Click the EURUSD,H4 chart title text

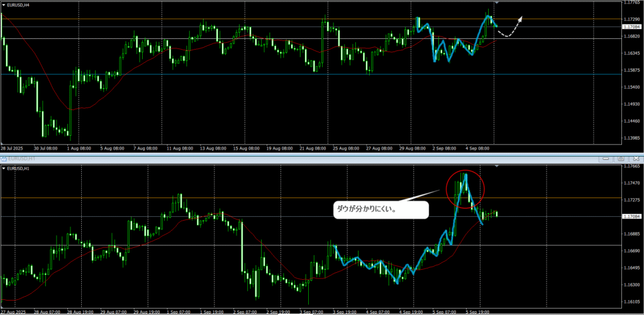click(x=18, y=4)
